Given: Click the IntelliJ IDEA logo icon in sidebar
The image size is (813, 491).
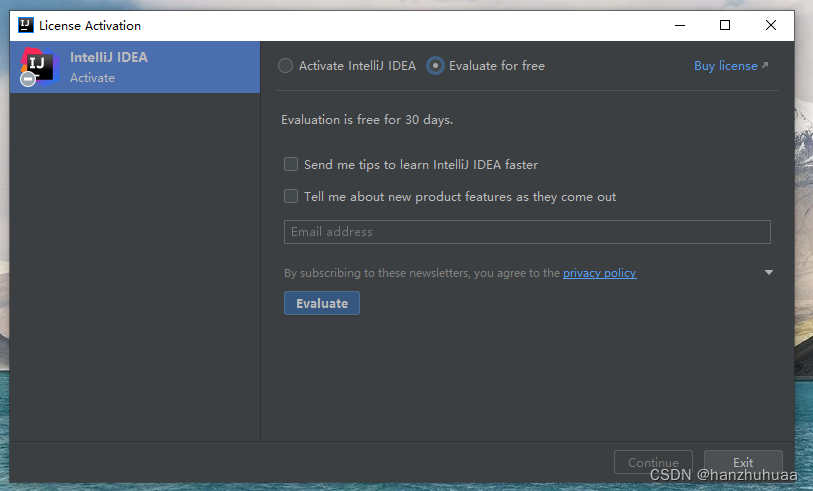Looking at the screenshot, I should 38,66.
